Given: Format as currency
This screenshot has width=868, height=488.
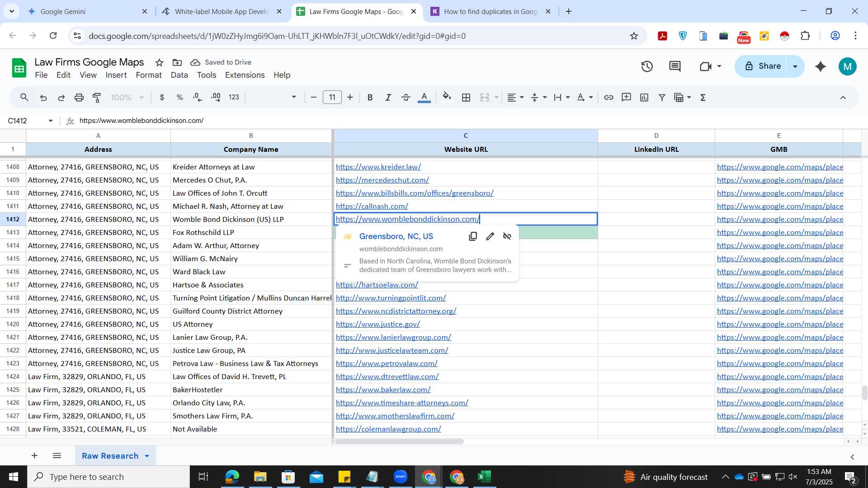Looking at the screenshot, I should (x=162, y=97).
